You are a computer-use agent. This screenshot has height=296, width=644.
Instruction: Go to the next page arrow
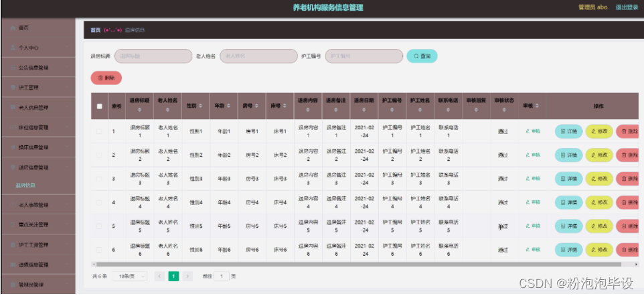(x=187, y=277)
